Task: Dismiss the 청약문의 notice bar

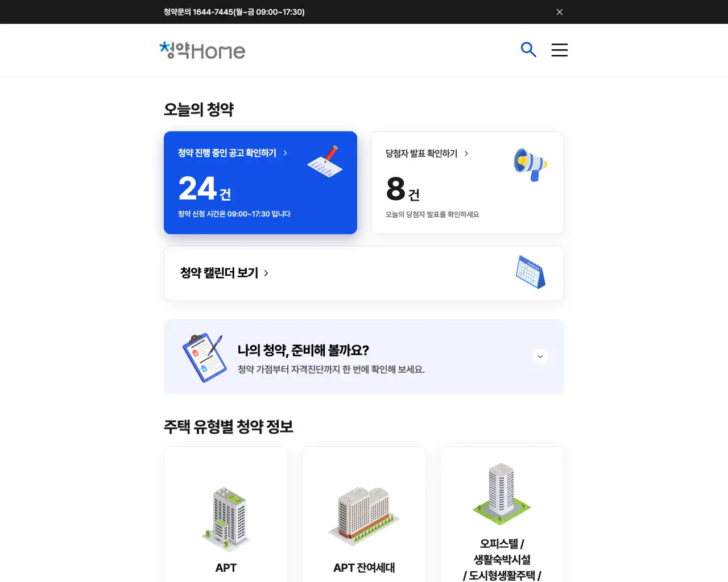Action: 559,11
